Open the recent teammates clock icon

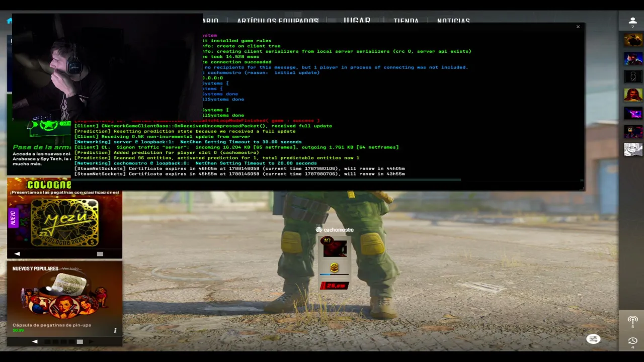[x=632, y=341]
